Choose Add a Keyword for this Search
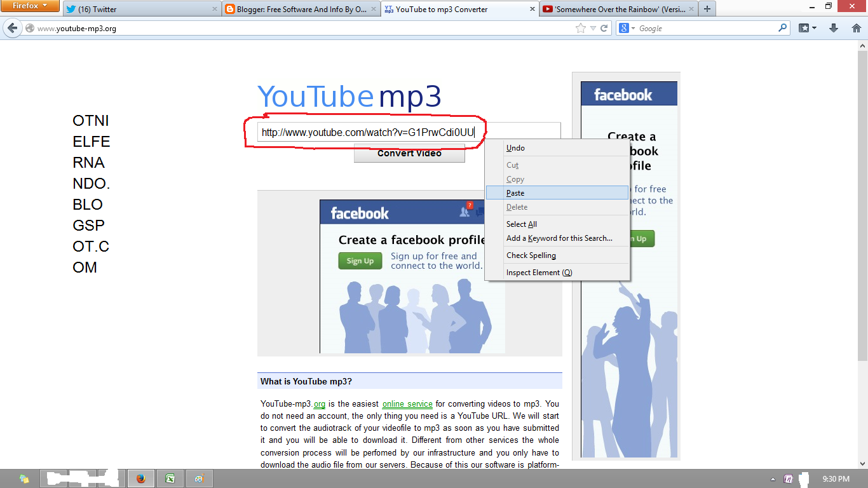Screen dimensions: 868x488 [x=557, y=238]
